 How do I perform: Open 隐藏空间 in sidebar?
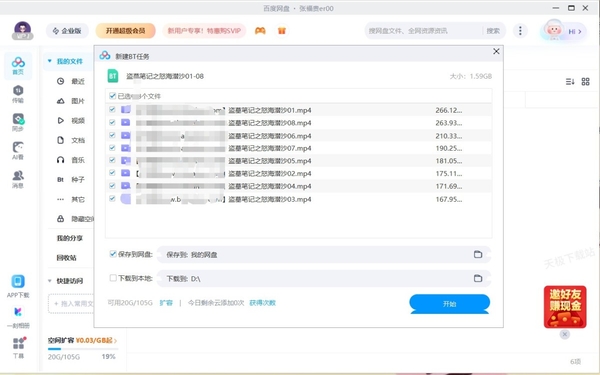tap(75, 219)
